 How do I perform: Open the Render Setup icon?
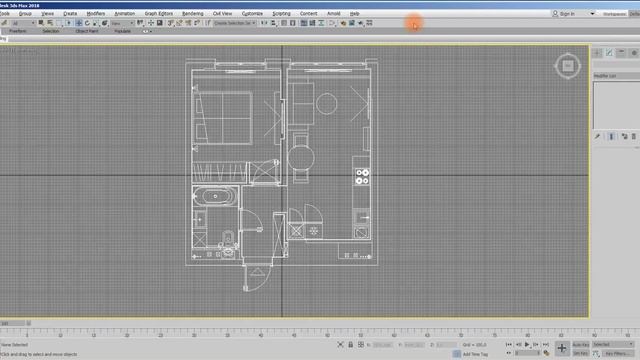pos(343,23)
